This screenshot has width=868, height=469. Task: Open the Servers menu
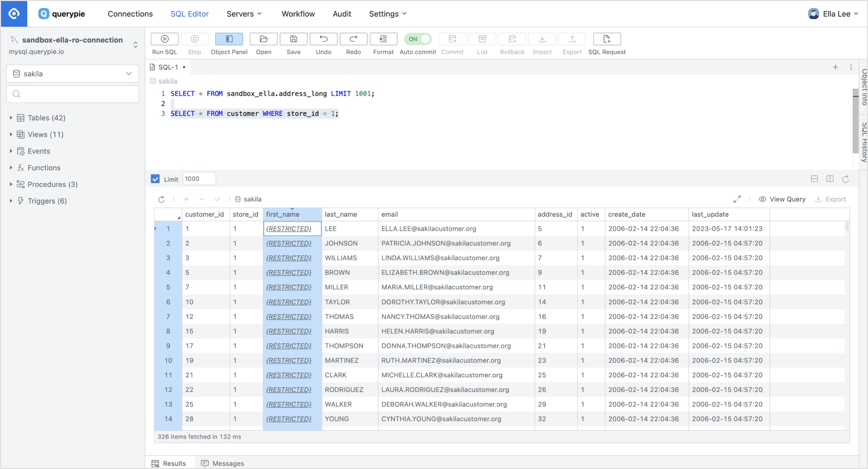[x=244, y=14]
